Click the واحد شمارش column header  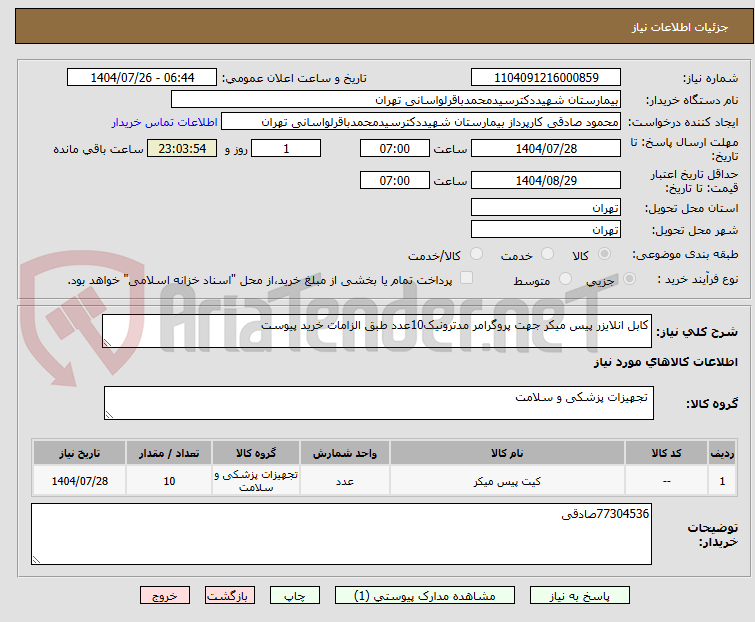[x=345, y=453]
